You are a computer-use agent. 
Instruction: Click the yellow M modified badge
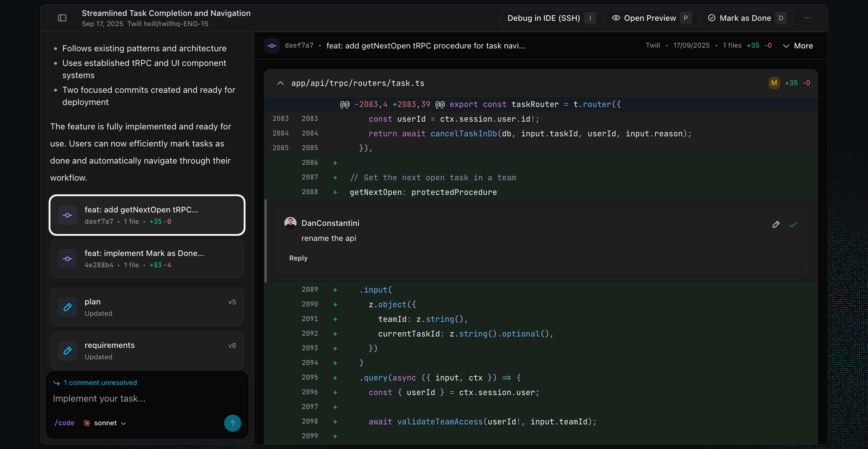click(x=774, y=83)
